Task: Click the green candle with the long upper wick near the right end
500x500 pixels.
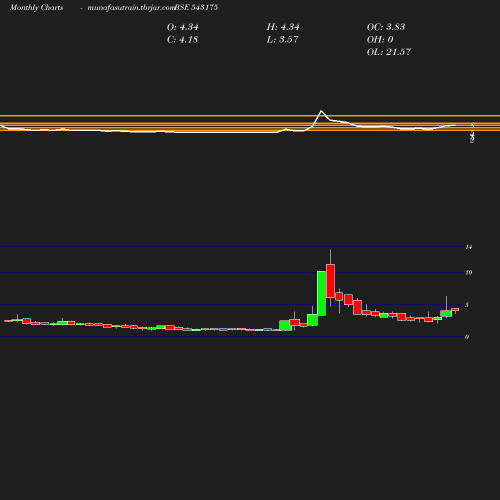Action: point(446,313)
